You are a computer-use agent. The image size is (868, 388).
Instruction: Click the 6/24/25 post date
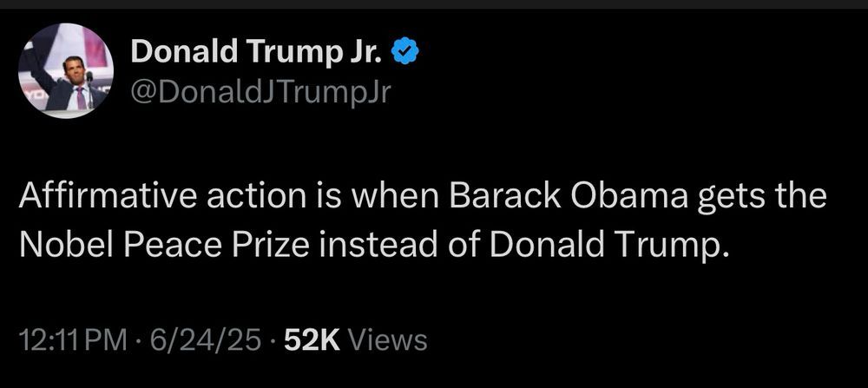click(x=206, y=340)
